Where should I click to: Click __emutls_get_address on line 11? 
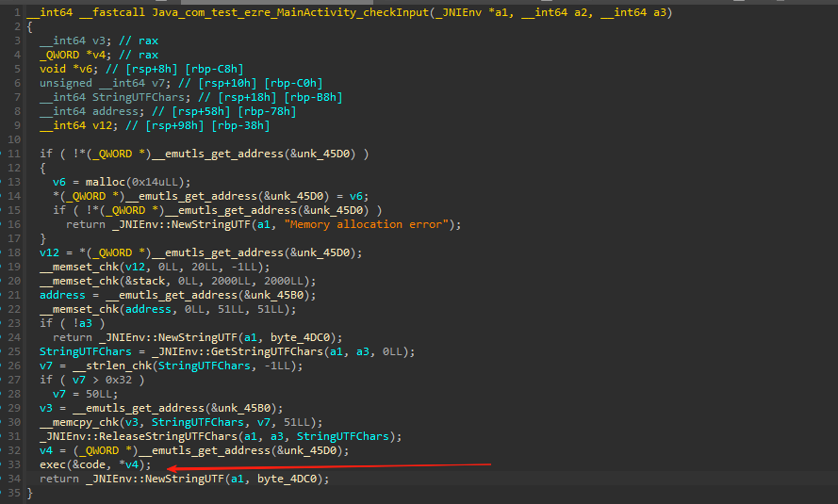pos(218,154)
